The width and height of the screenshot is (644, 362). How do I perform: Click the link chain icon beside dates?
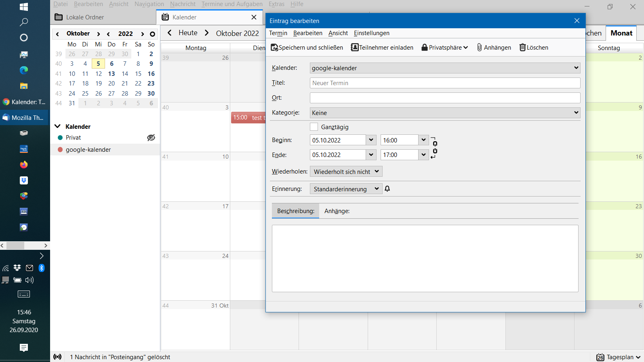coord(435,147)
